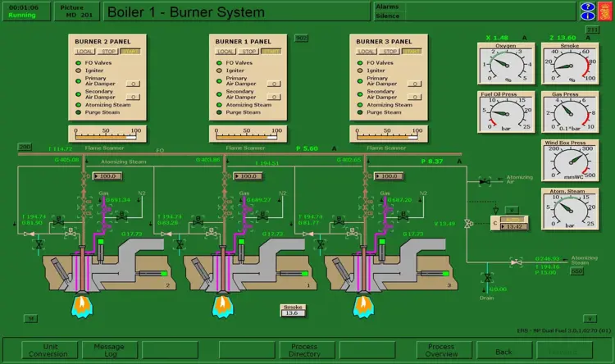Toggle Burner 3 Purge Steam indicator

coord(361,112)
